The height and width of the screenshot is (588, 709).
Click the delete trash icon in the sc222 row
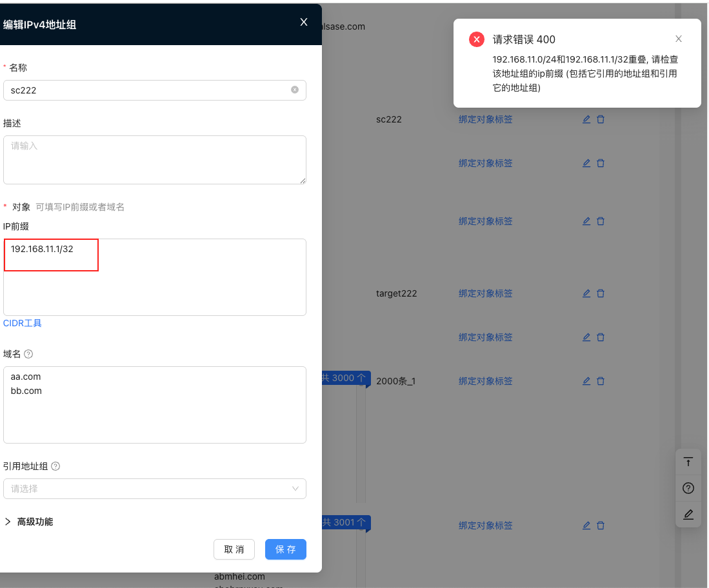click(x=601, y=119)
